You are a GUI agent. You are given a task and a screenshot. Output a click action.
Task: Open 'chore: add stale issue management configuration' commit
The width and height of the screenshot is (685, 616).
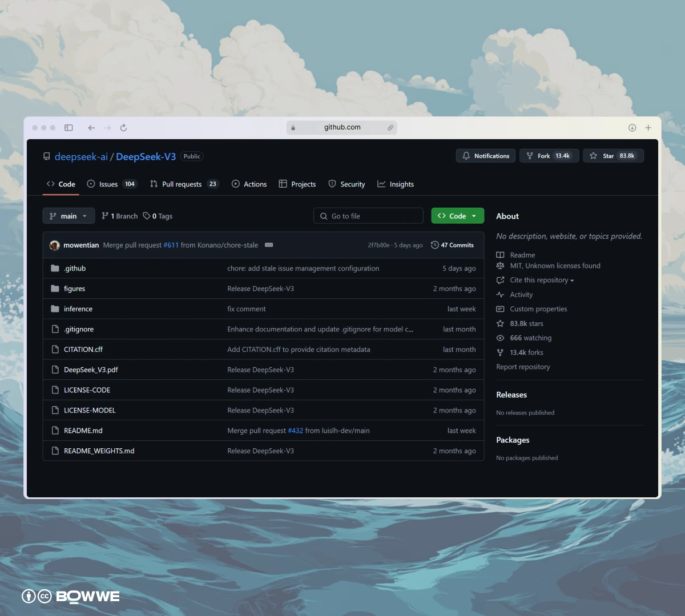[x=303, y=268]
